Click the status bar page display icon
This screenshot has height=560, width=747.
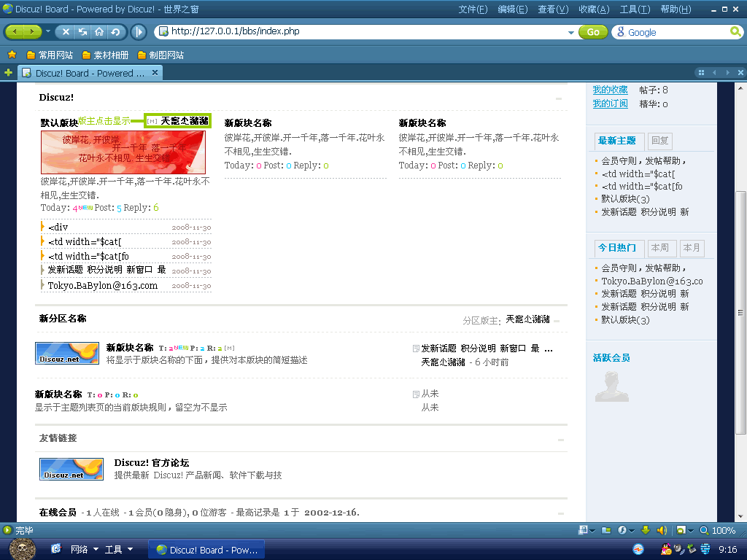(x=681, y=530)
